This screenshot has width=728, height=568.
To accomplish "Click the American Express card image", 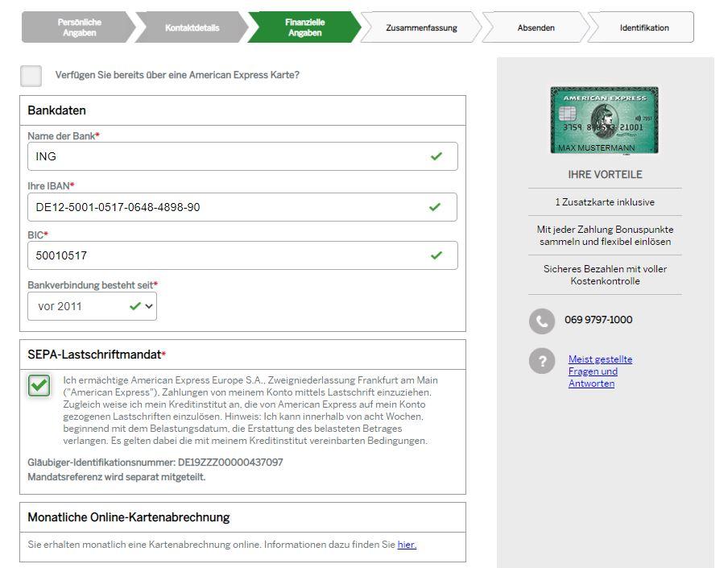I will (604, 120).
